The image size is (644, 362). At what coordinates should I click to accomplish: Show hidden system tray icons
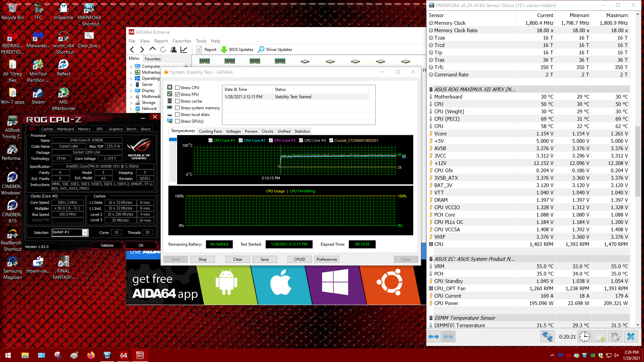point(552,355)
